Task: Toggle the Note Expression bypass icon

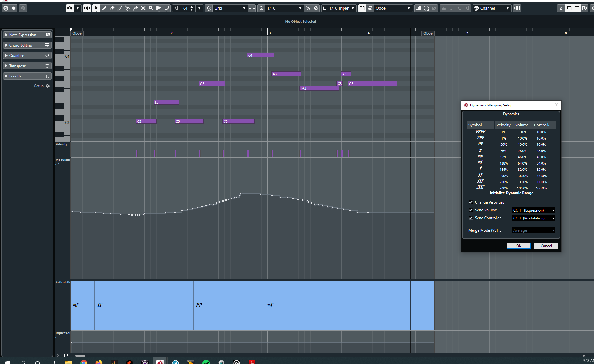Action: pos(48,35)
